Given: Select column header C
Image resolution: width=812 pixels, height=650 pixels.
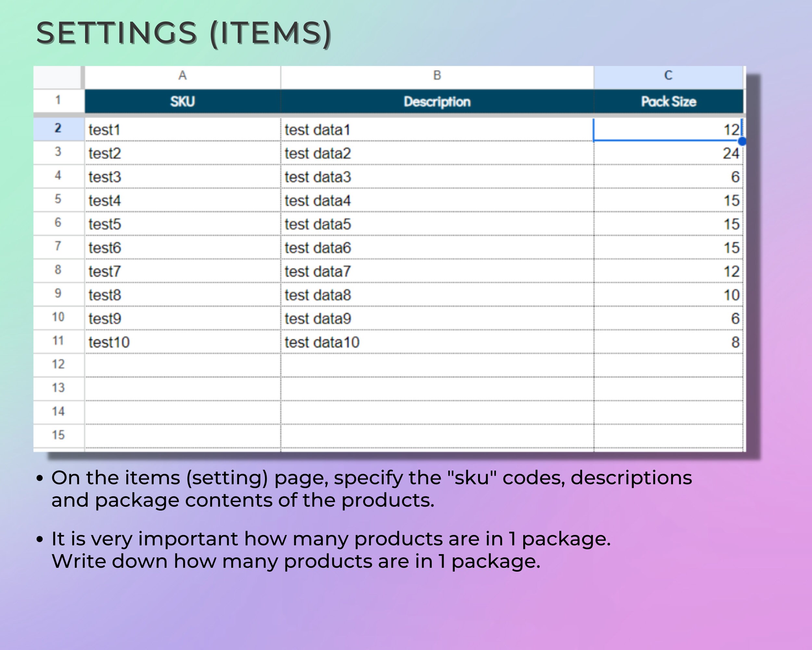Looking at the screenshot, I should click(x=668, y=75).
